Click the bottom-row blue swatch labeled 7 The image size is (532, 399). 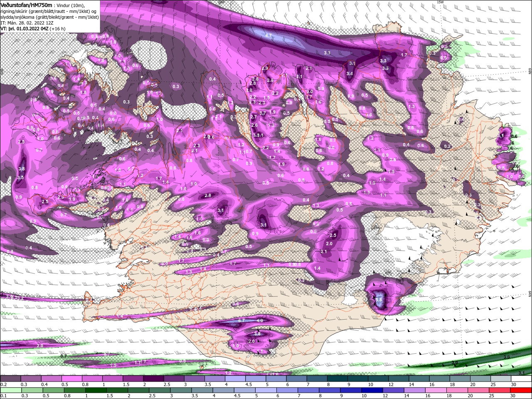(x=308, y=390)
